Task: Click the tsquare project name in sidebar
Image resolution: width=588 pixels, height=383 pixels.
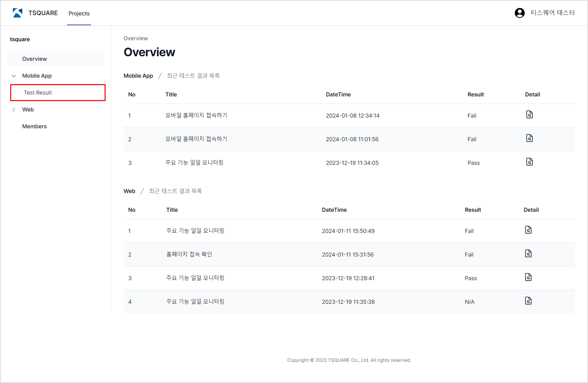Action: point(20,39)
